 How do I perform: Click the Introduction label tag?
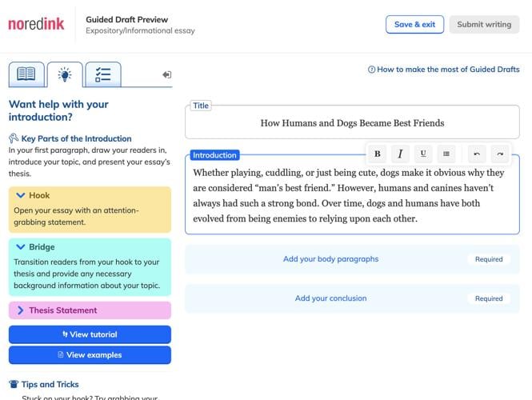[x=214, y=155]
